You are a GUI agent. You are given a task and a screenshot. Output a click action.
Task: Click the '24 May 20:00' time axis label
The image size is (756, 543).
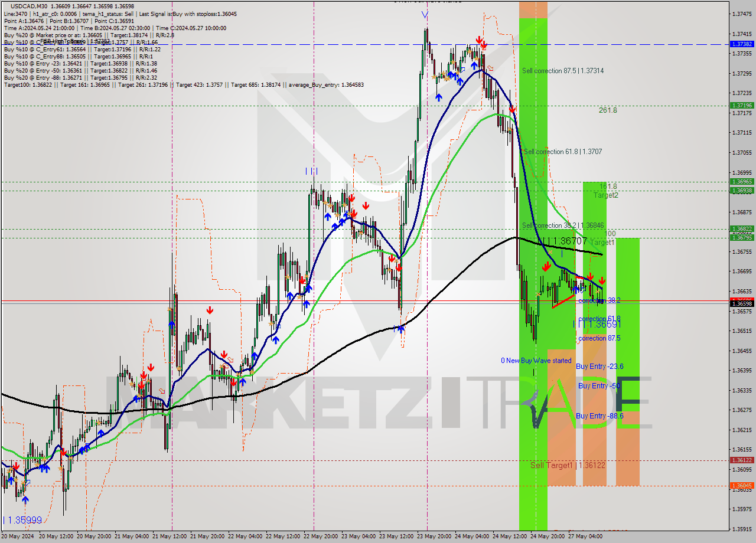tap(547, 537)
